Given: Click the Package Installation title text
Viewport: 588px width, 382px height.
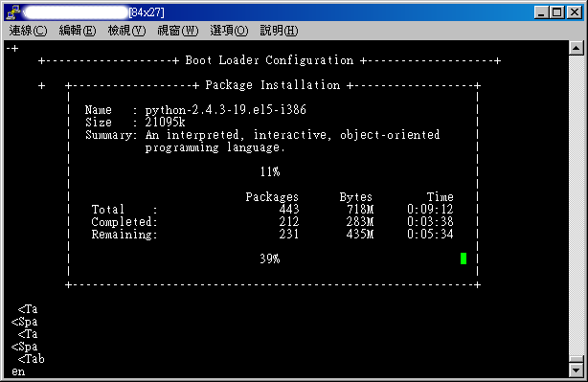Looking at the screenshot, I should coord(273,85).
